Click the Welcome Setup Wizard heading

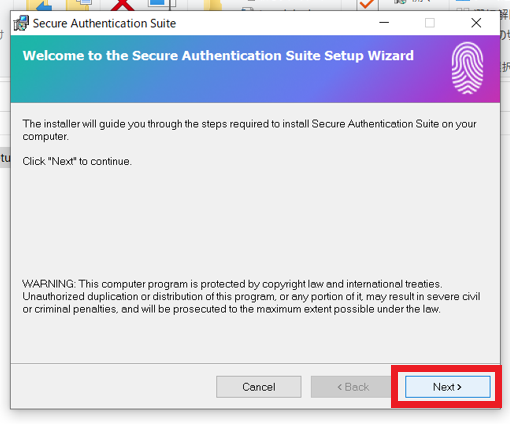(x=218, y=56)
